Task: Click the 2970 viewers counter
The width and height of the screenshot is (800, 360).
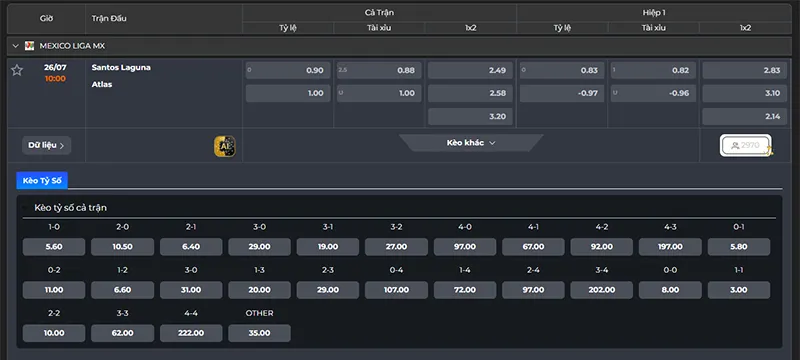Action: pos(745,145)
